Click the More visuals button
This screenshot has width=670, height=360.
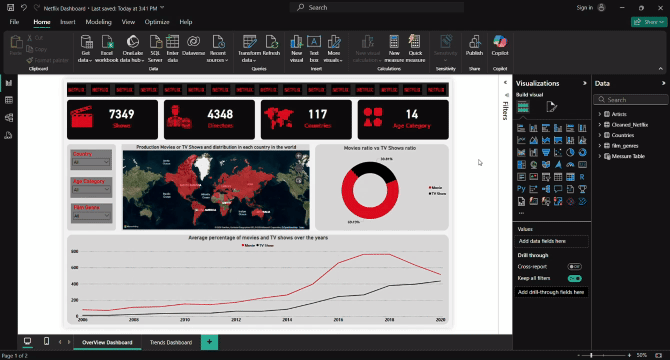click(334, 49)
